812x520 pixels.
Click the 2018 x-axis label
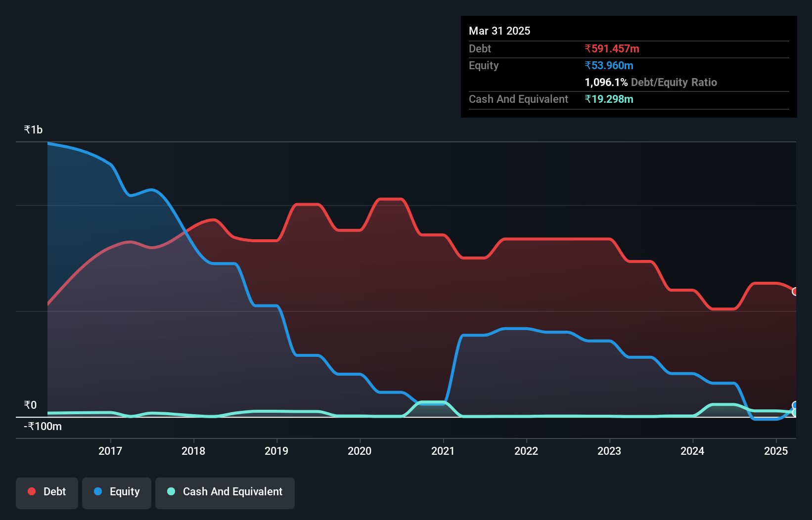tap(193, 451)
